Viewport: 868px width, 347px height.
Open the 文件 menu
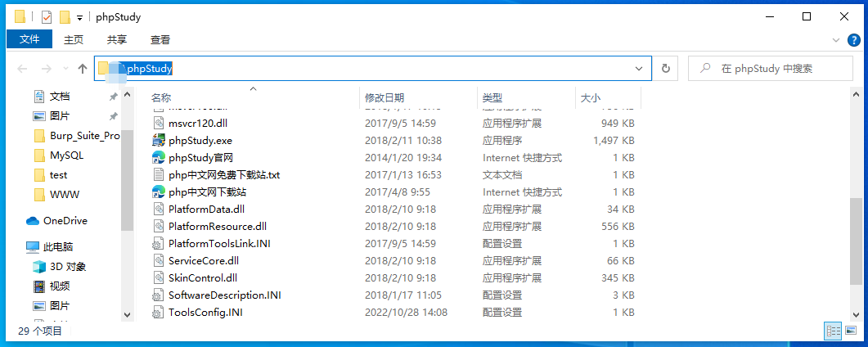coord(29,39)
